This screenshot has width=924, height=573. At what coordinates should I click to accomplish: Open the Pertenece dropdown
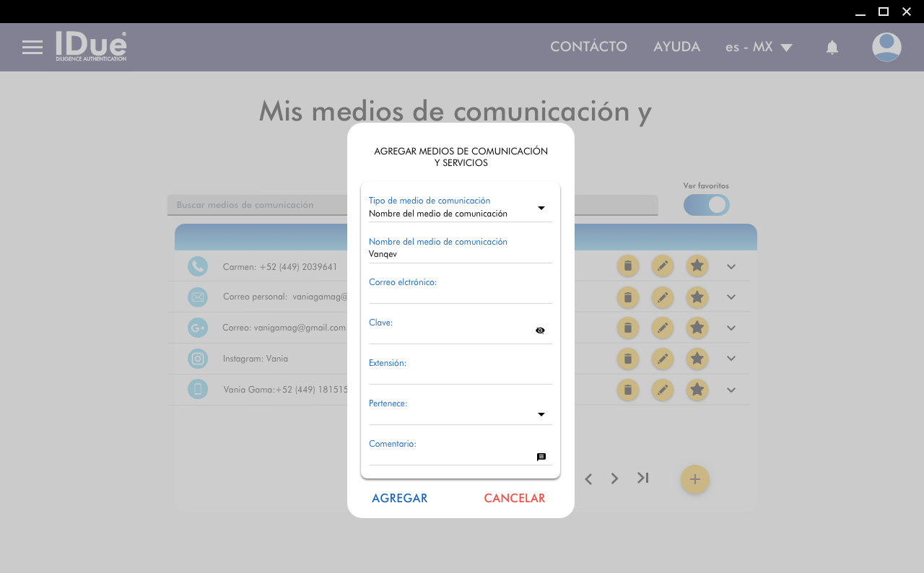point(541,414)
